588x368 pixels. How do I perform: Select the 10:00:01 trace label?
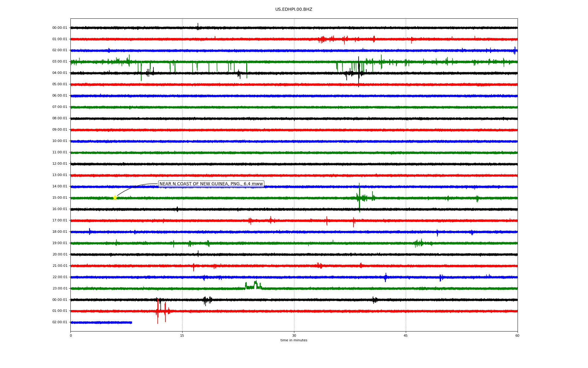tap(60, 141)
